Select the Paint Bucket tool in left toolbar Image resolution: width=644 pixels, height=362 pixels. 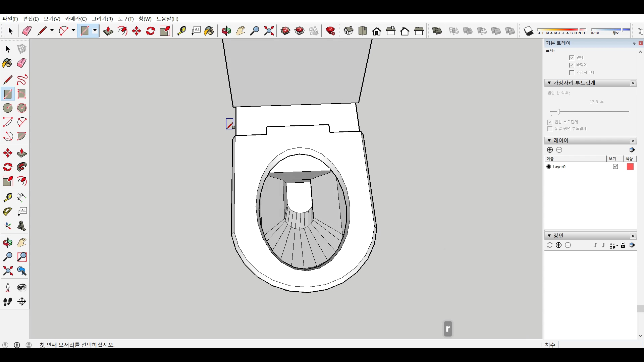7,63
